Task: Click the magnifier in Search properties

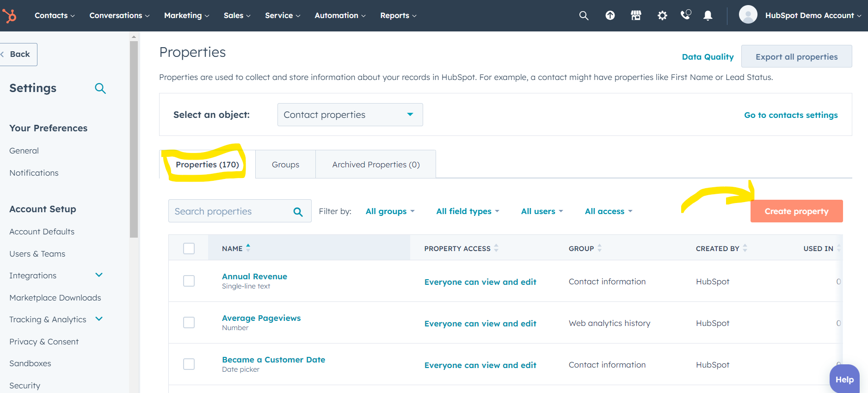Action: [x=298, y=212]
